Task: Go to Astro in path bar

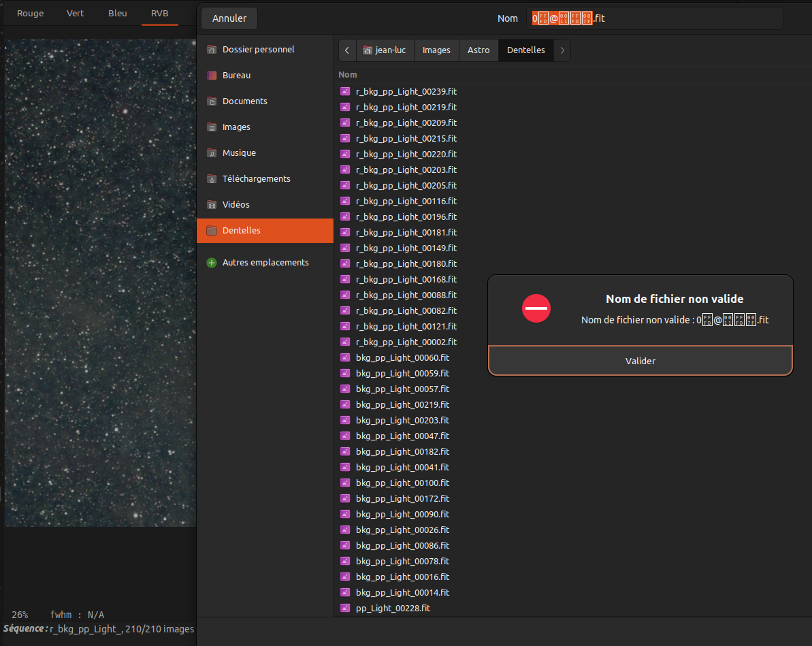Action: (x=478, y=50)
